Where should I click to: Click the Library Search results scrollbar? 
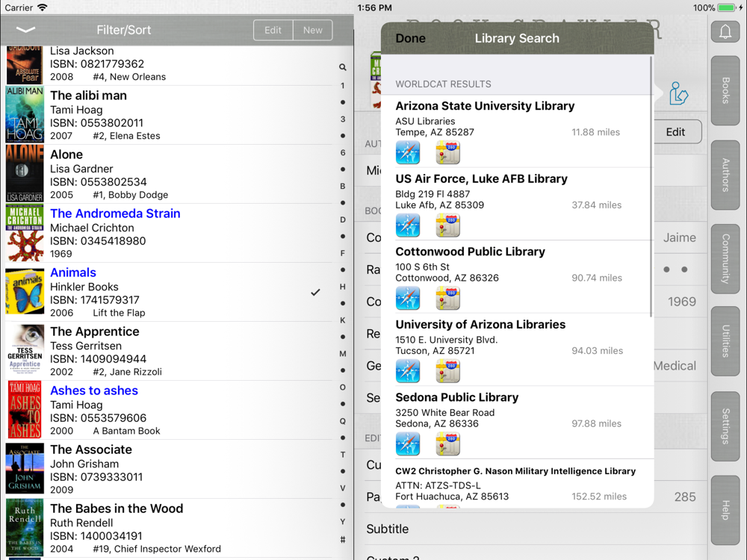click(651, 186)
